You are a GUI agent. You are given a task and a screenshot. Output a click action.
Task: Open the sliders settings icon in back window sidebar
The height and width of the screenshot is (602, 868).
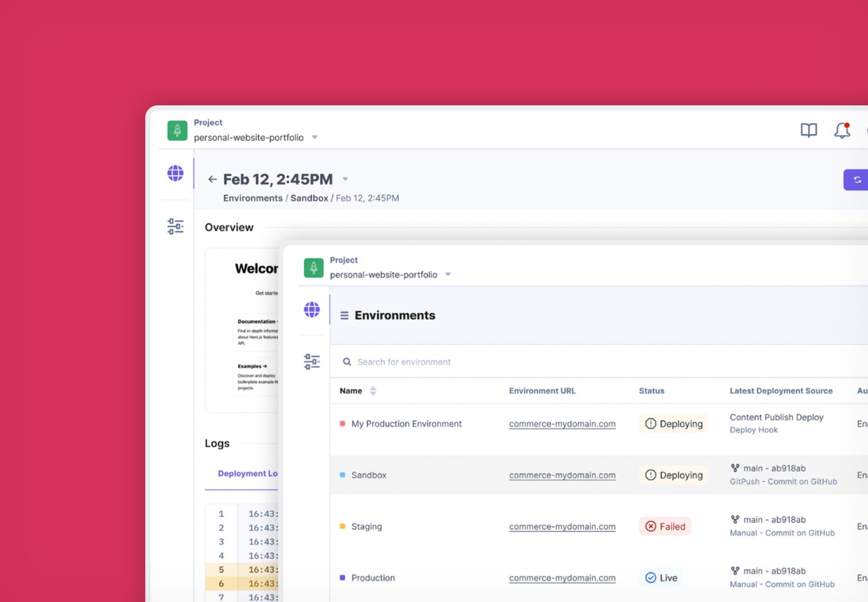click(x=175, y=226)
